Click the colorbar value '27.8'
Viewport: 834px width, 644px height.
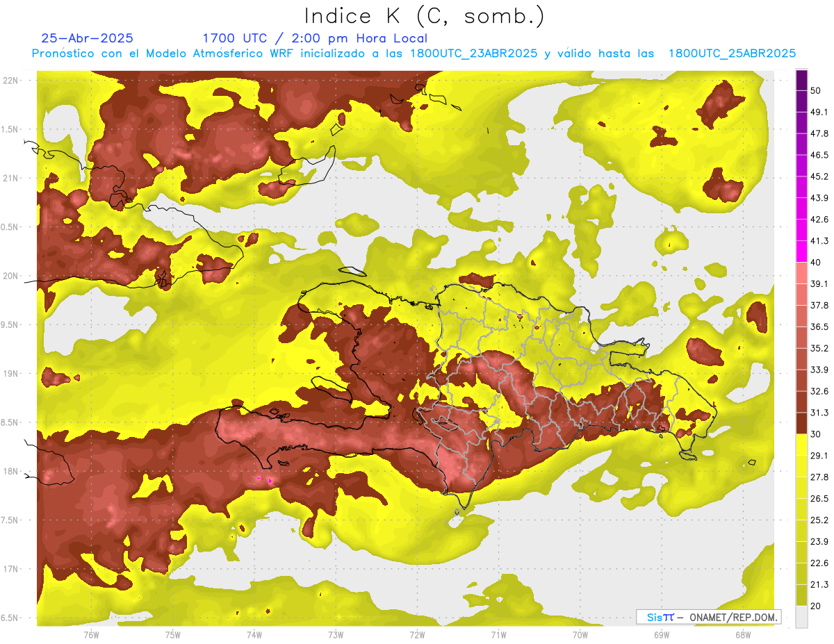pos(819,477)
